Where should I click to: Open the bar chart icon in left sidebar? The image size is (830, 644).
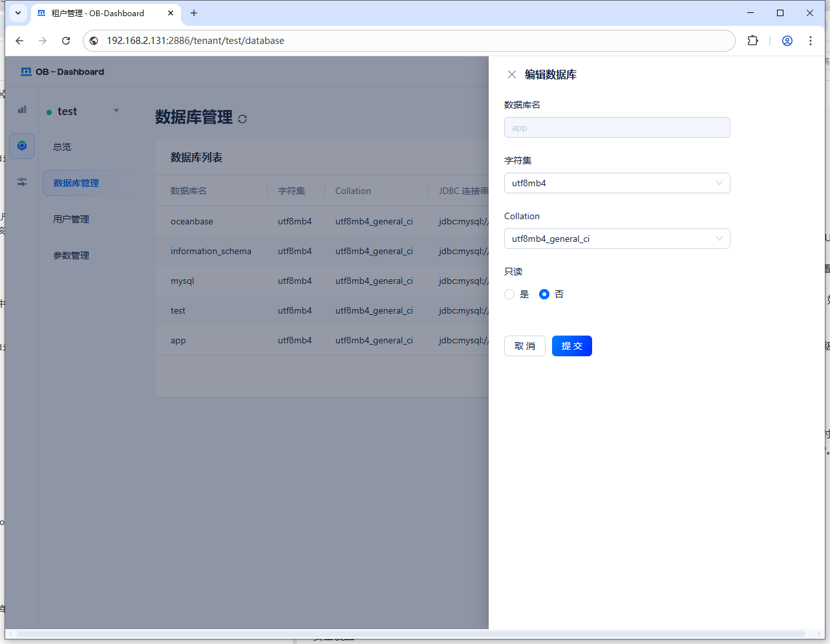pyautogui.click(x=22, y=110)
